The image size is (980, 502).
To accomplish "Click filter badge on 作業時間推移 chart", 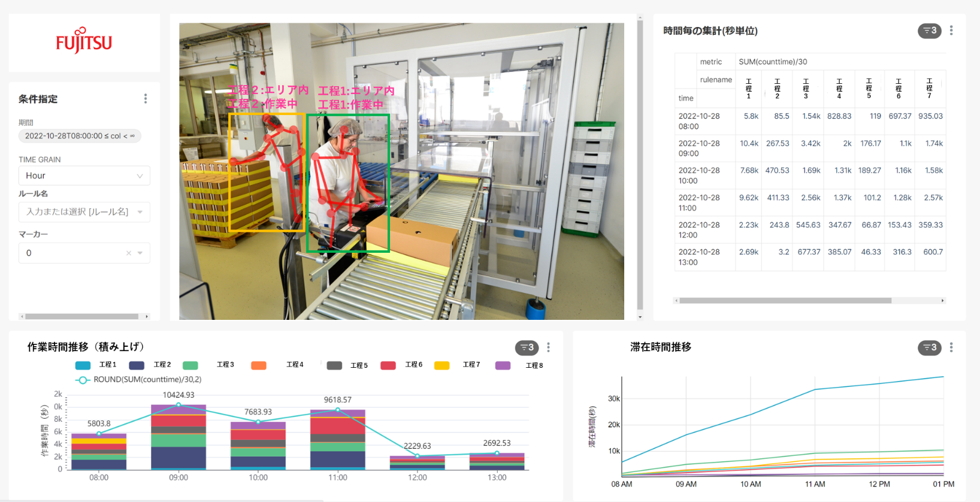I will (x=527, y=347).
